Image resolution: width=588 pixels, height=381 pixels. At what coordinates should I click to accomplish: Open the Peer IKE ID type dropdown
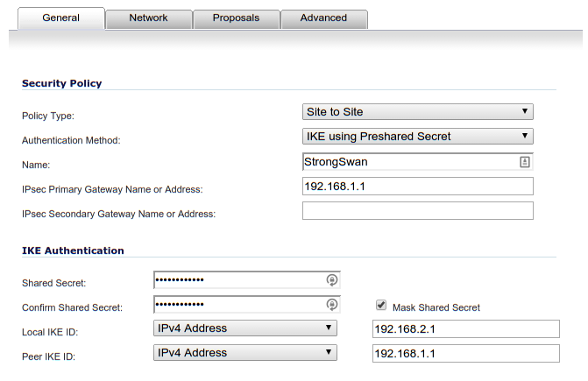pyautogui.click(x=245, y=353)
